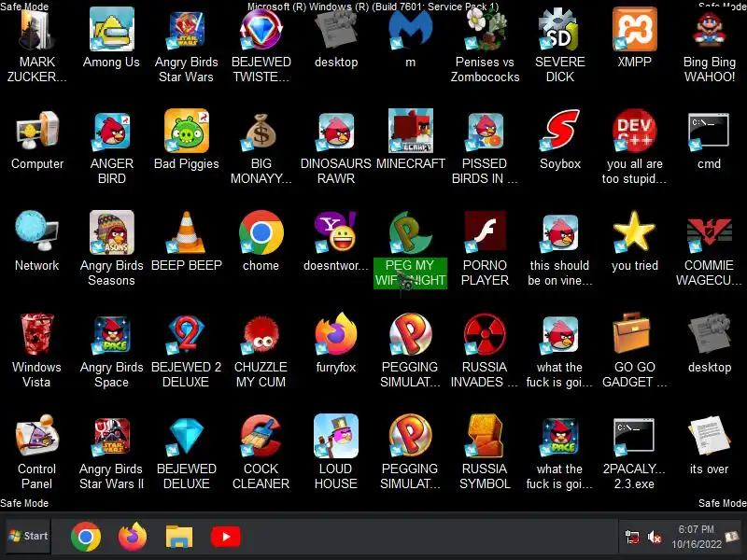Image resolution: width=747 pixels, height=560 pixels.
Task: Open the MARK ZUCKER... icon
Action: tap(36, 30)
